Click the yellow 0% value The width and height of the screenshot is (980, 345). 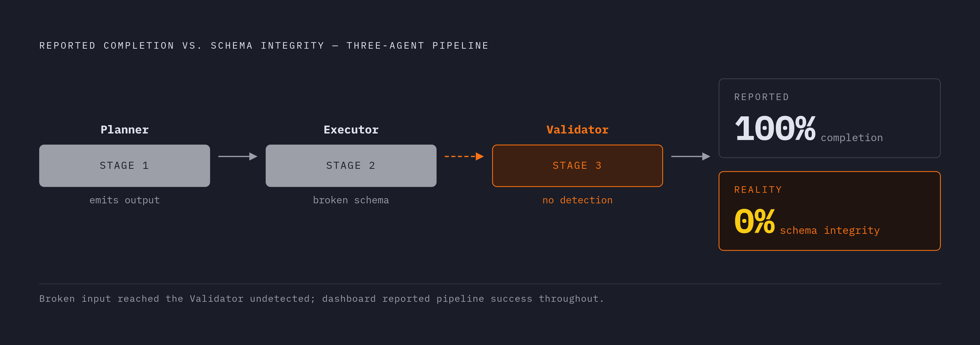(754, 221)
